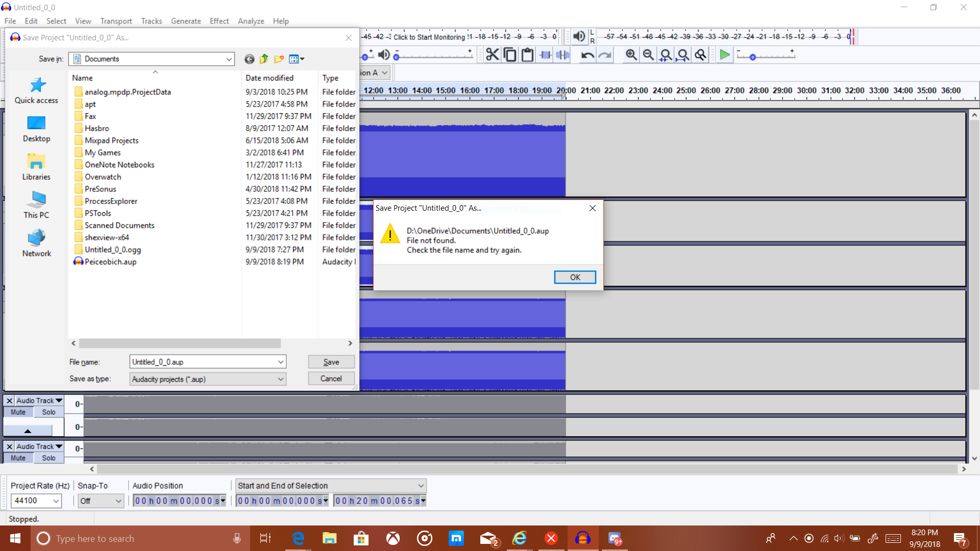Open the Snap-To dropdown

[118, 501]
